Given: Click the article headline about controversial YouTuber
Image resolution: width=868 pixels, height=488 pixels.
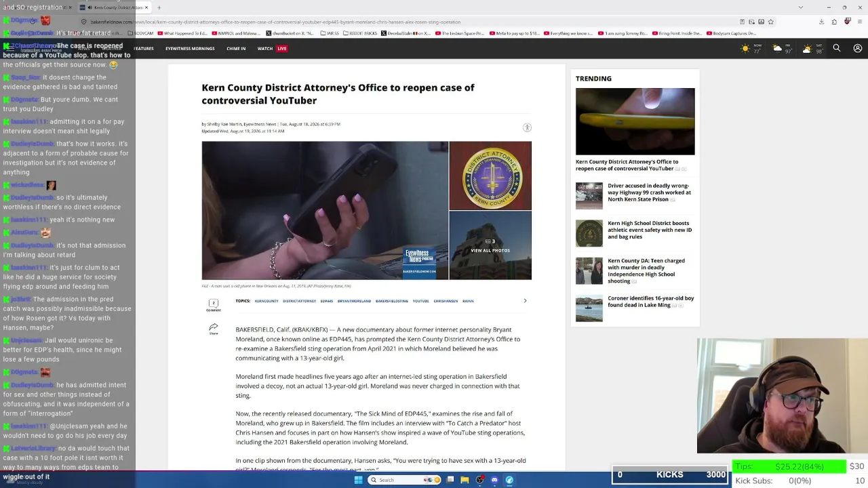Looking at the screenshot, I should 338,94.
